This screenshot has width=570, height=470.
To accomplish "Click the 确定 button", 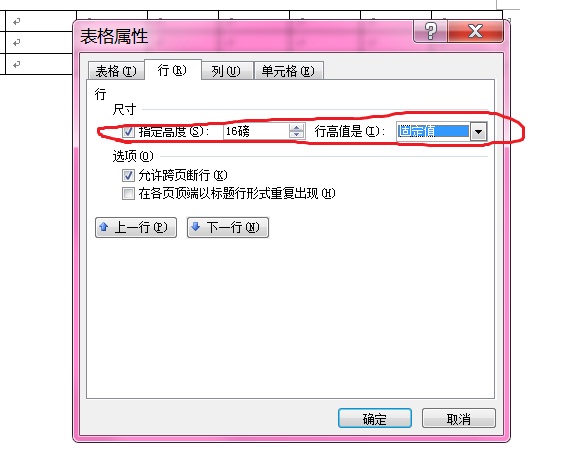I will click(x=375, y=418).
